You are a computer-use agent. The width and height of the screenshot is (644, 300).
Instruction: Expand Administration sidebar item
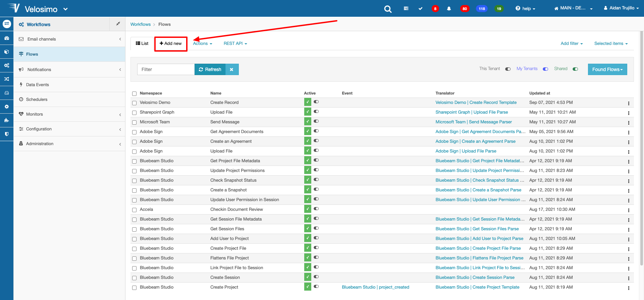(69, 144)
